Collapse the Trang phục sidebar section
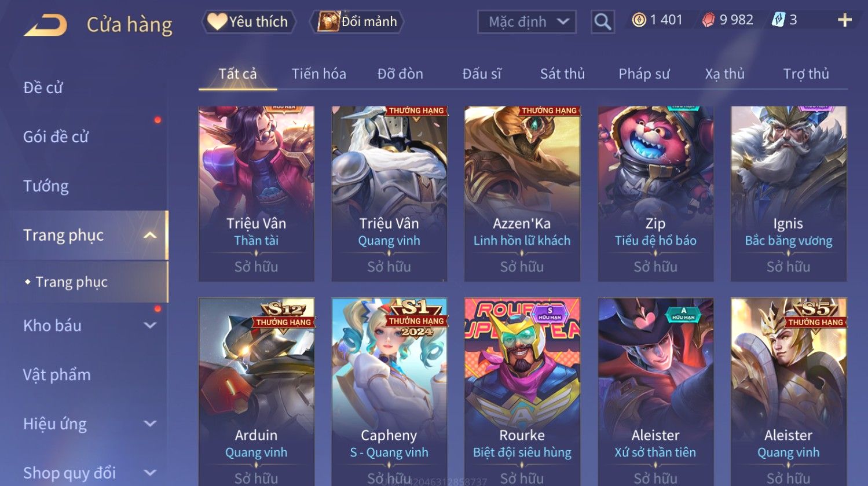This screenshot has height=486, width=868. pyautogui.click(x=149, y=235)
